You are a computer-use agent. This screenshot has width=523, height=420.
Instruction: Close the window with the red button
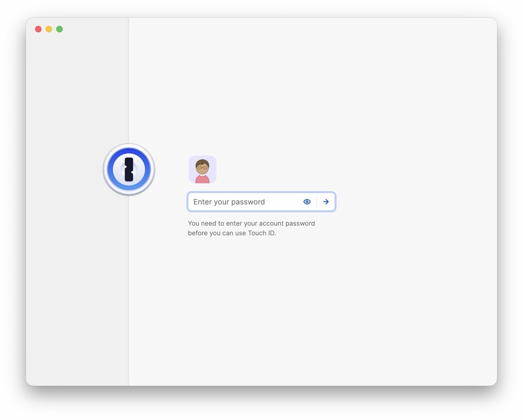[38, 29]
